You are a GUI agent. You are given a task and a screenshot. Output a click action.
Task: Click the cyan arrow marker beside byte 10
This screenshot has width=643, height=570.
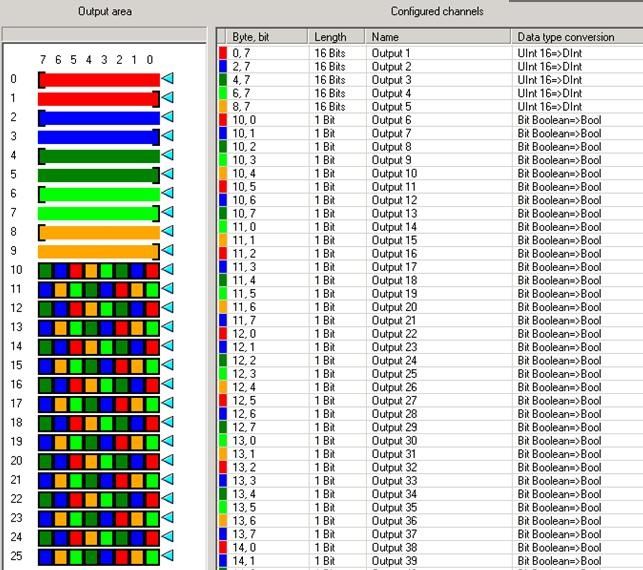167,269
